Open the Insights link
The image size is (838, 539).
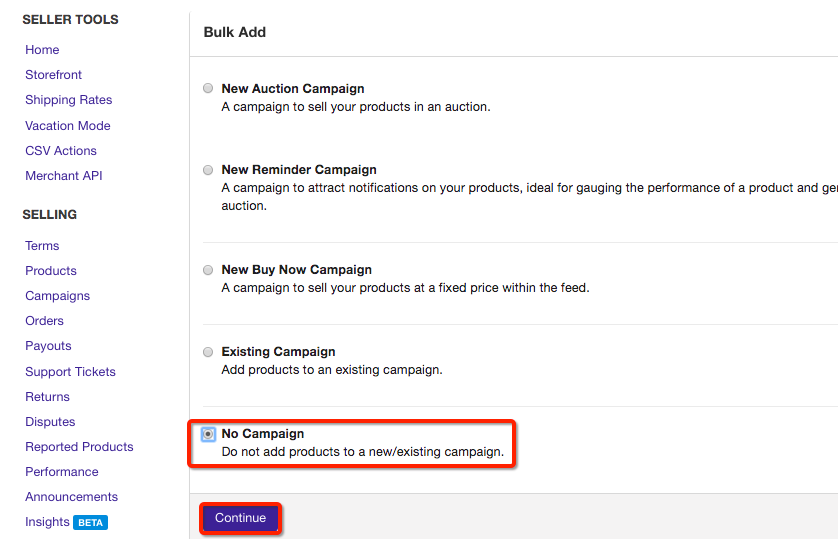coord(47,522)
